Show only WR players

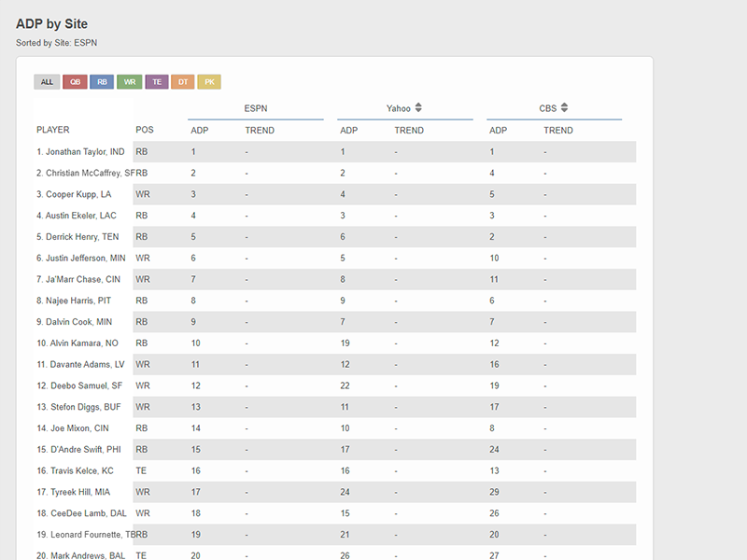[130, 82]
